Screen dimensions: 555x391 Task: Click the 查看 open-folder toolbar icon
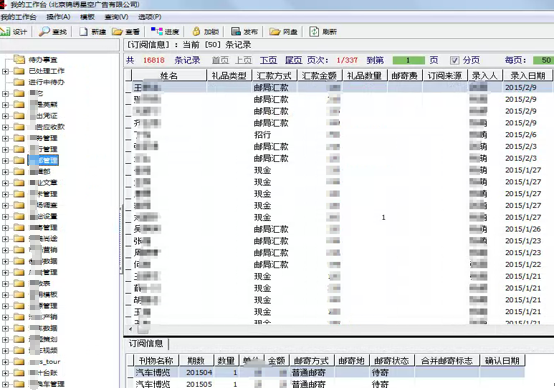pos(117,32)
